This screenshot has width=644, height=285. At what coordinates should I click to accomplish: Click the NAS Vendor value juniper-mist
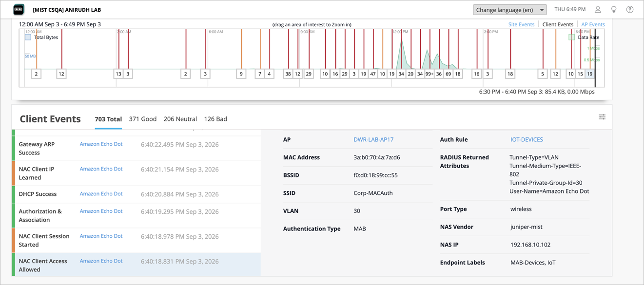tap(527, 227)
